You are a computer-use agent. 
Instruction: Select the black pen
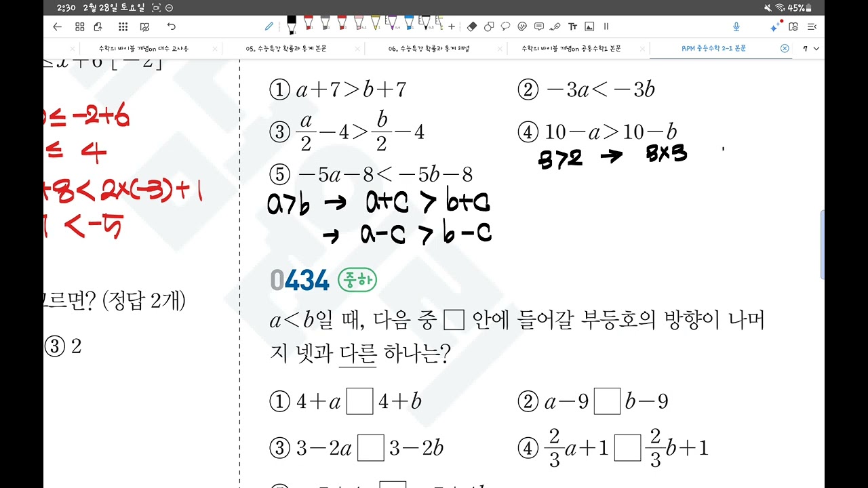point(292,25)
